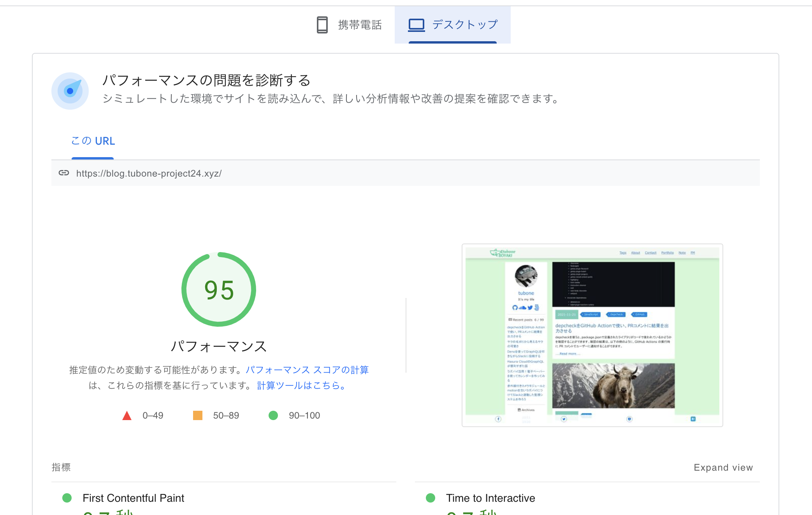Open the パフォーマンス スコアの計算 link
The height and width of the screenshot is (515, 812).
click(308, 370)
